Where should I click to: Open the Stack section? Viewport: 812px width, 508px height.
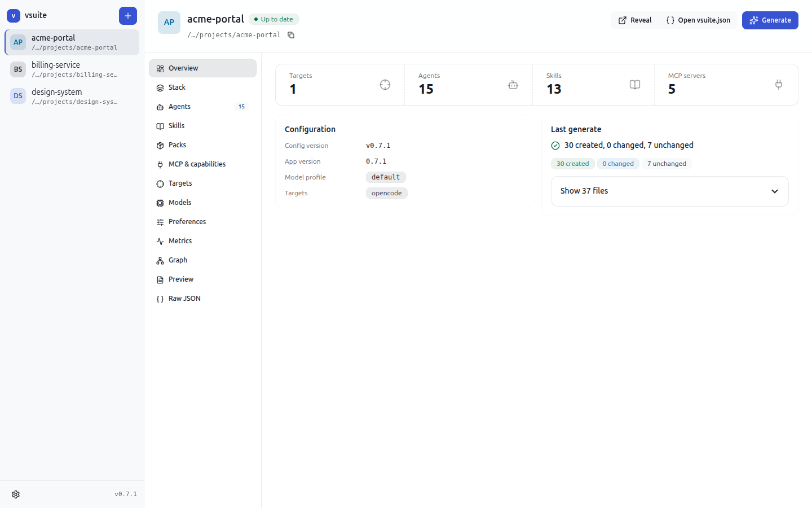202,87
